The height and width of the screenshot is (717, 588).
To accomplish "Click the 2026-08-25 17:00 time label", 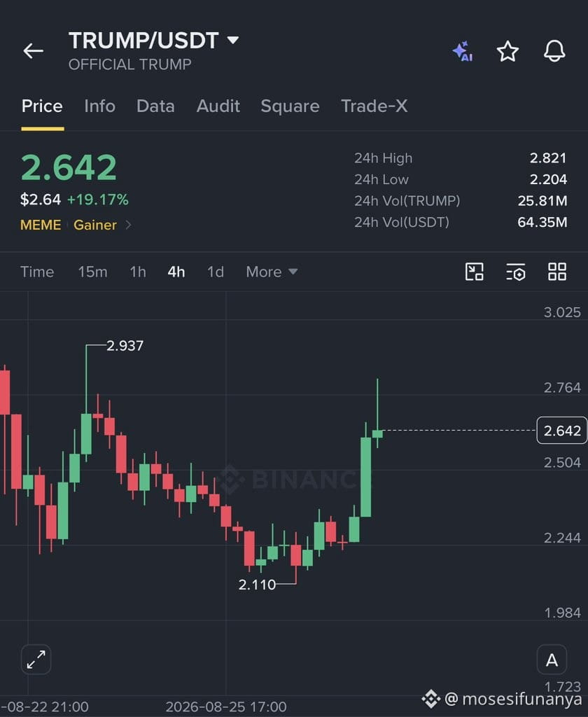I will (226, 707).
